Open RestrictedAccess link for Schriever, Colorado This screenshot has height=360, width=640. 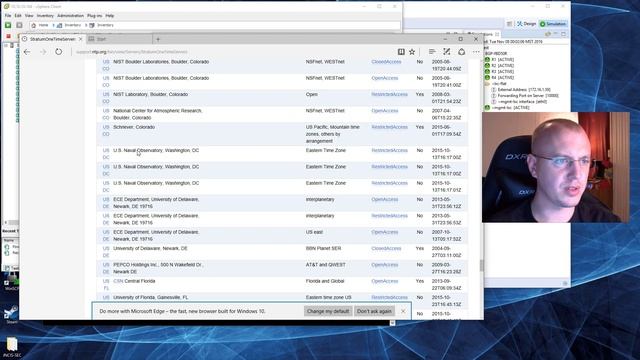(x=389, y=127)
